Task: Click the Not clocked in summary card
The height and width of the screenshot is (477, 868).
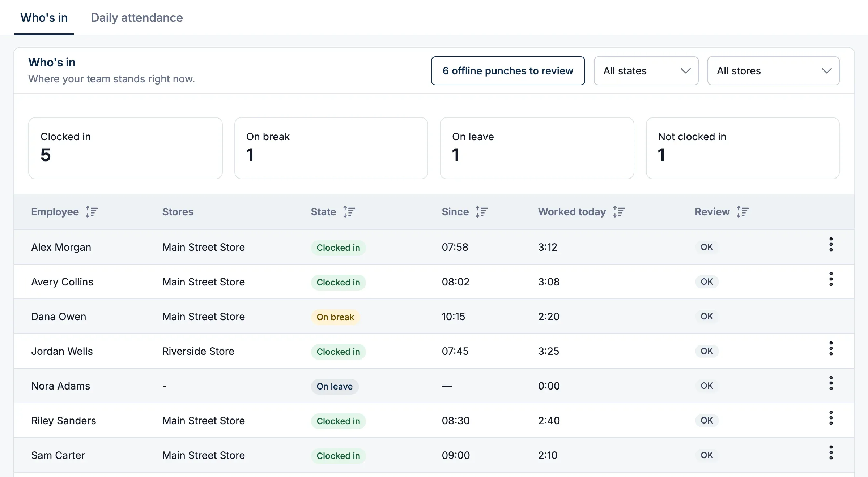Action: 743,148
